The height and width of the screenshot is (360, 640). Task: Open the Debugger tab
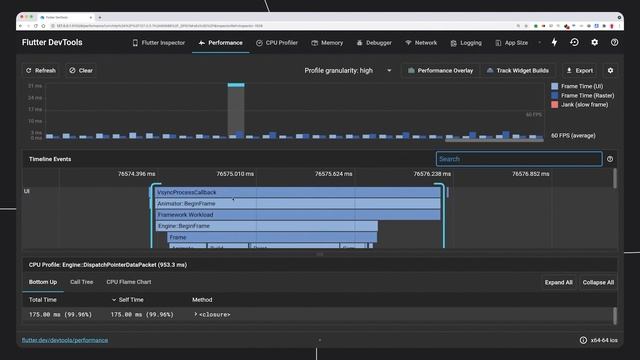pos(374,43)
